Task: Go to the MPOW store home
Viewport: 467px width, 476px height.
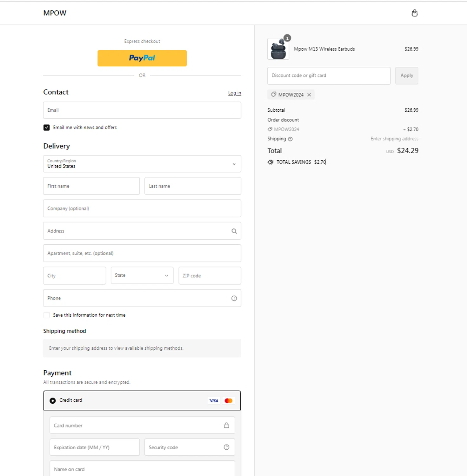Action: click(55, 13)
